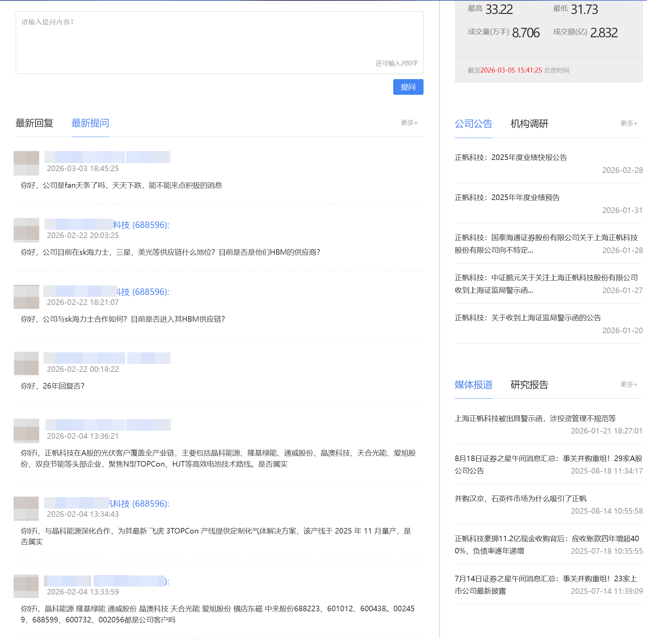Click avatar of 2026-03-03 18:45:25 question

coord(26,163)
